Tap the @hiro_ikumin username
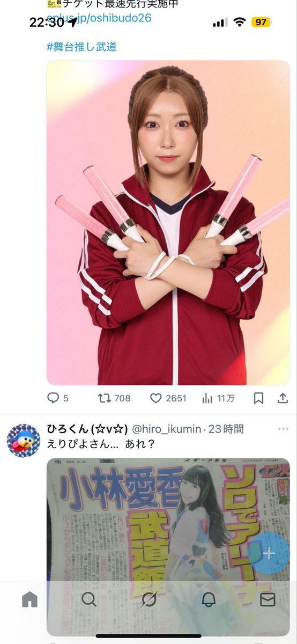Screen dimensions: 297x644 (166, 429)
